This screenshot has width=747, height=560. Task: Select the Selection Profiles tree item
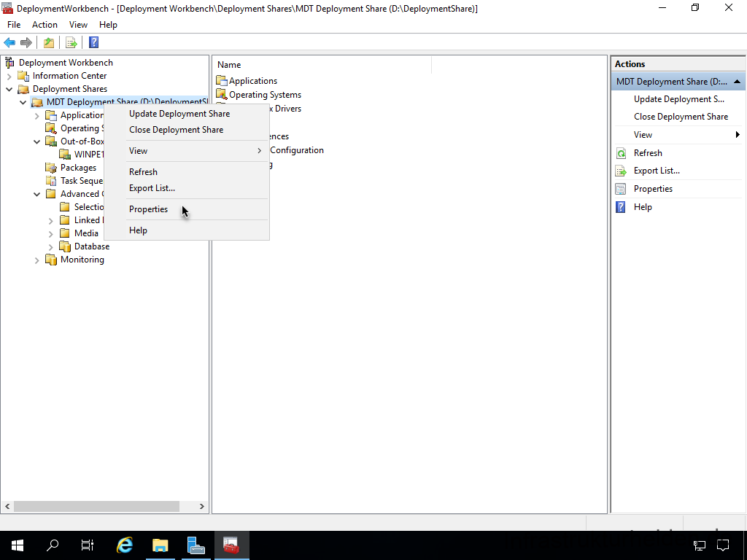[88, 206]
